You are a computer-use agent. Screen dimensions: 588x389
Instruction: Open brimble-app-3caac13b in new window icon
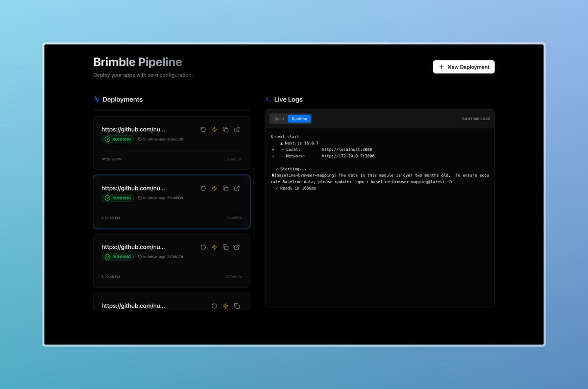237,129
